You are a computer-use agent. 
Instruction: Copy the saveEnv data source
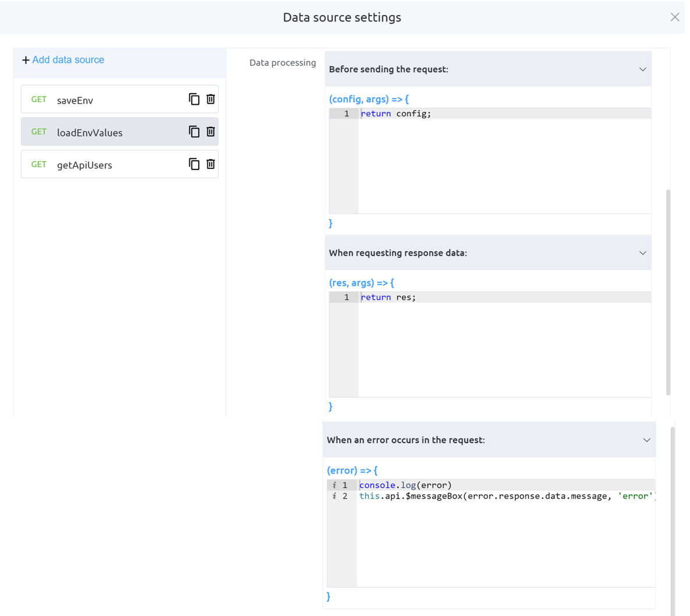point(194,100)
